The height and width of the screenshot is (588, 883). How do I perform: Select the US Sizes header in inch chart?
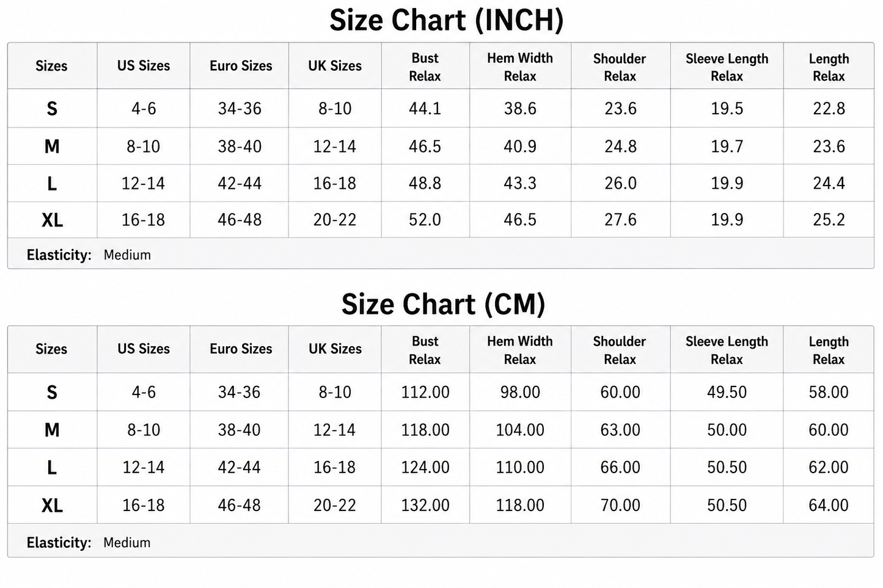(144, 66)
